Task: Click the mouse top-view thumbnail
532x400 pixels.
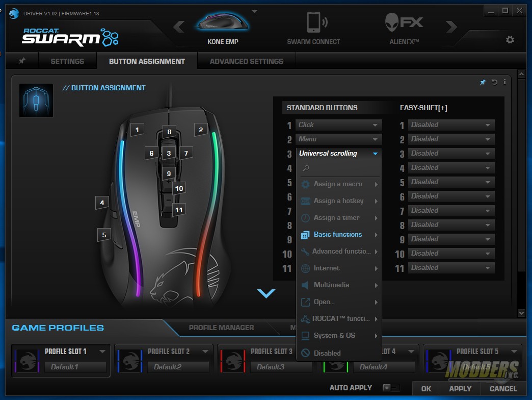Action: pos(36,101)
